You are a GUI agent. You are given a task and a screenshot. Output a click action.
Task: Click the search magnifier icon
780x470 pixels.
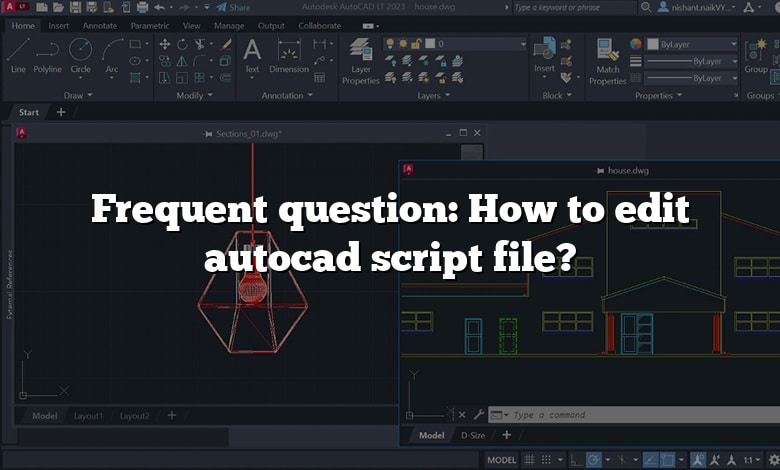pos(646,7)
